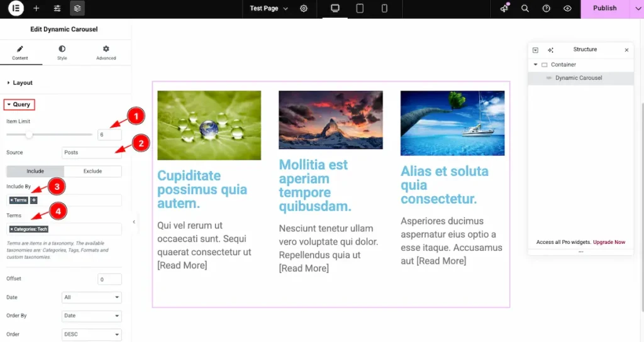This screenshot has height=342, width=644.
Task: Open the Order By dropdown
Action: 91,316
